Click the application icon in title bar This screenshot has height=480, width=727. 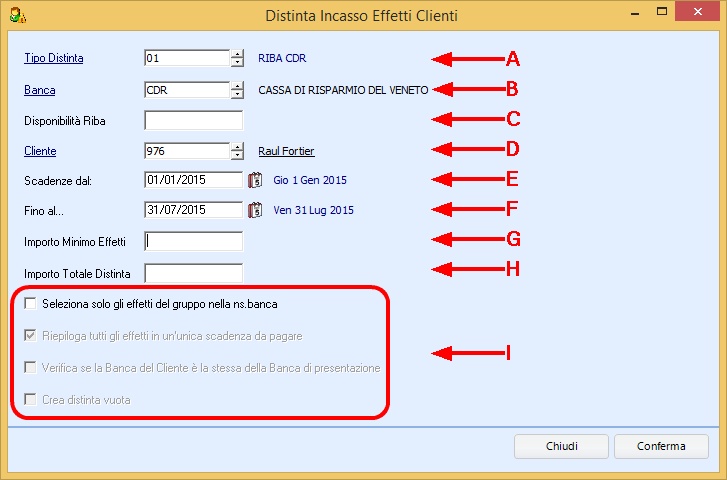pyautogui.click(x=16, y=16)
